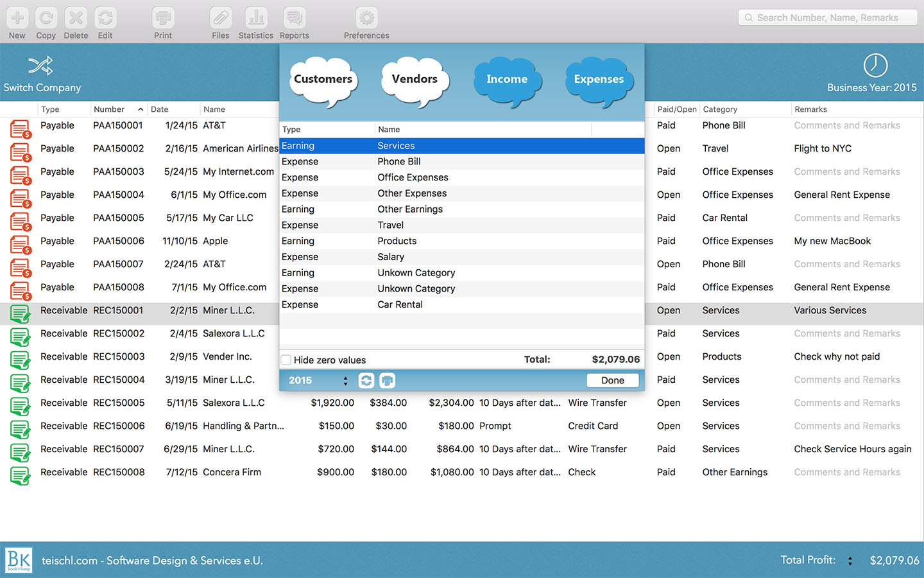Select the Expense Phone Bill row
The image size is (924, 578).
pyautogui.click(x=462, y=162)
